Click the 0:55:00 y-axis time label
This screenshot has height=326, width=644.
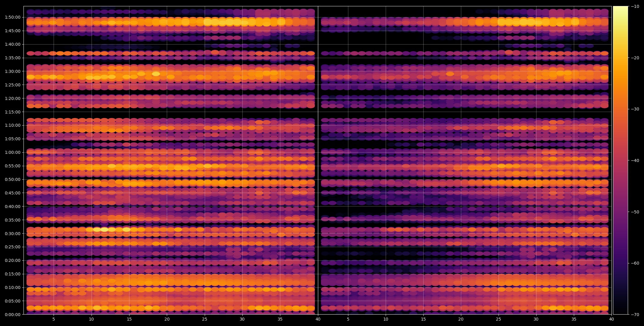point(12,166)
